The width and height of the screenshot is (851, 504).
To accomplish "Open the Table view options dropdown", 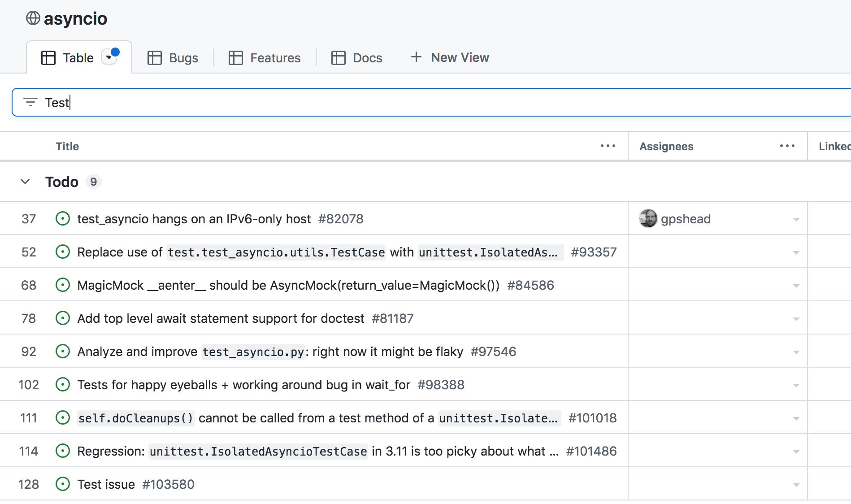I will coord(109,57).
